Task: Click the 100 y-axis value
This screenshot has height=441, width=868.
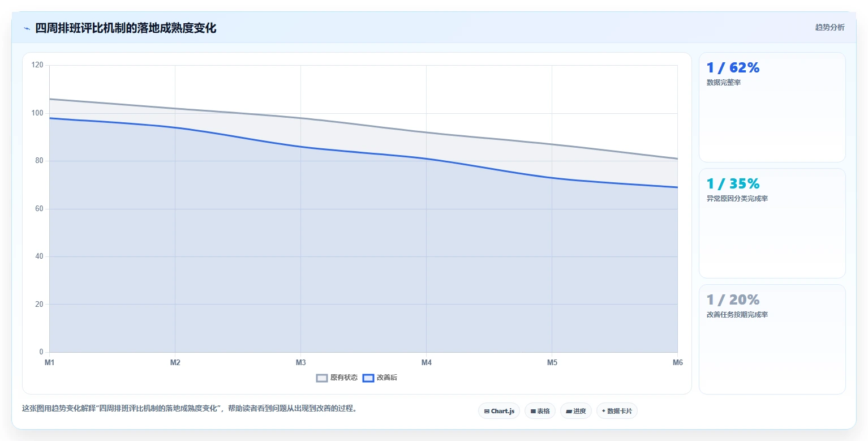Action: click(37, 113)
